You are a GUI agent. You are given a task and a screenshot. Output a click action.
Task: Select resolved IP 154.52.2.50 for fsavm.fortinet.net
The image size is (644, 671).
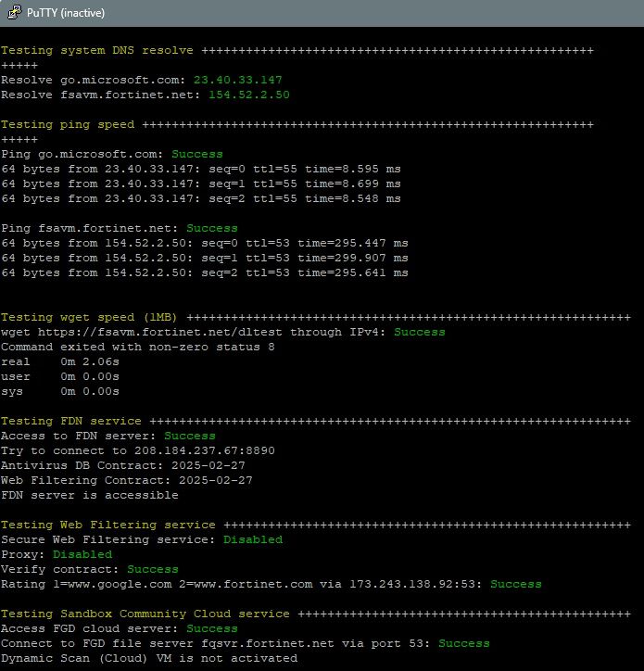pyautogui.click(x=248, y=95)
